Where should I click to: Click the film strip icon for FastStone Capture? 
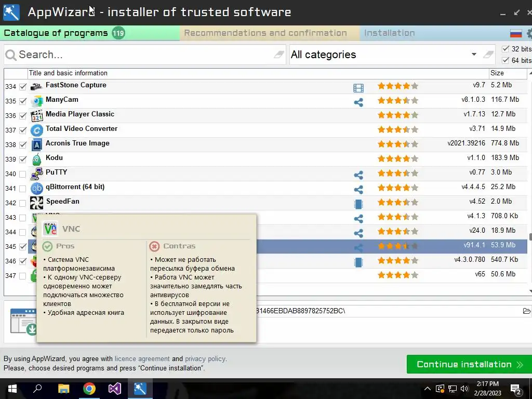click(x=358, y=88)
